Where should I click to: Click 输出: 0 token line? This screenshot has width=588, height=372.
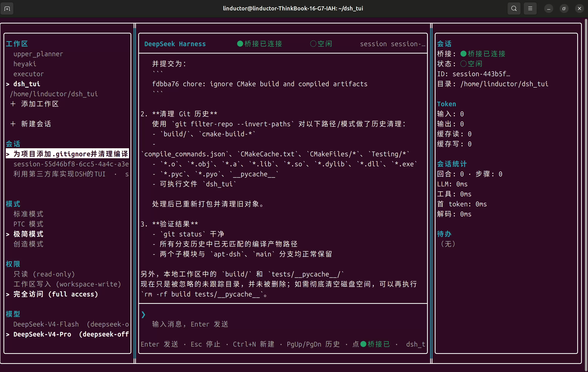[451, 124]
